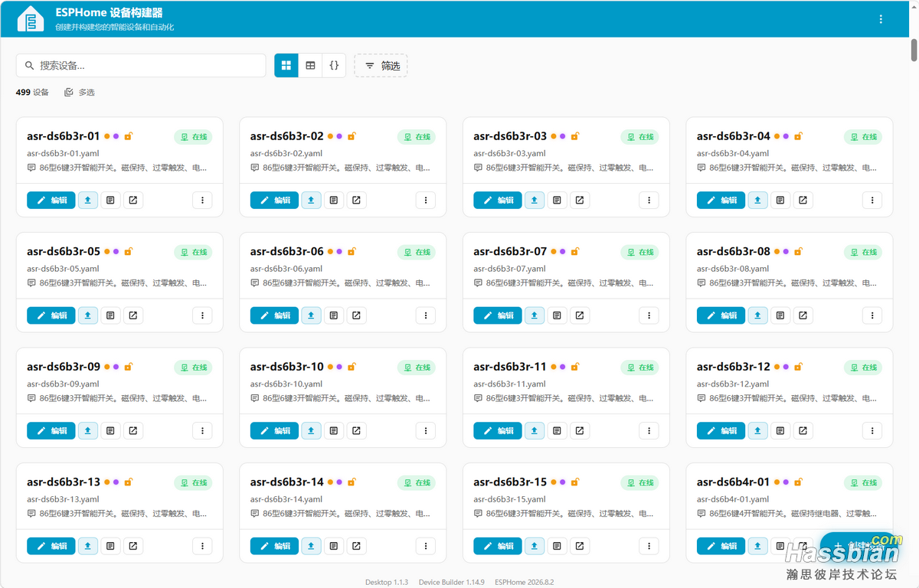Click 编辑 button for asr-ds6b3r-02
The width and height of the screenshot is (919, 588).
[x=274, y=201]
